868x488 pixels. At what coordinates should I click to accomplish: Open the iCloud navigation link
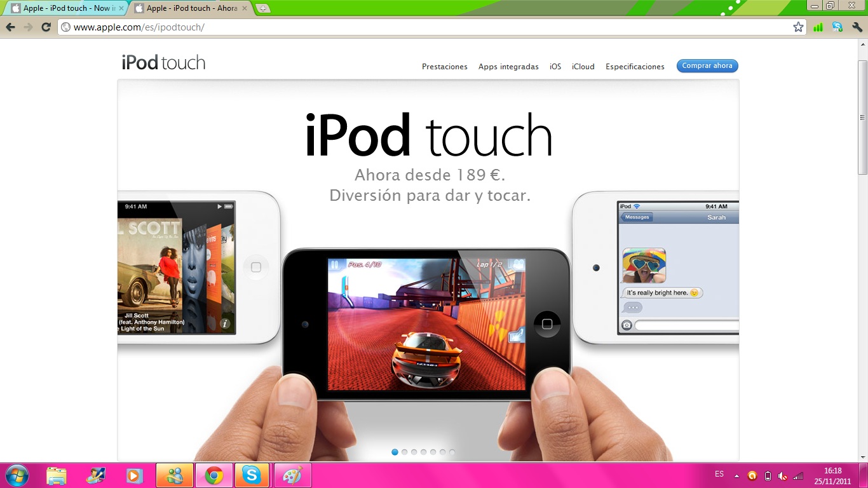pyautogui.click(x=583, y=66)
